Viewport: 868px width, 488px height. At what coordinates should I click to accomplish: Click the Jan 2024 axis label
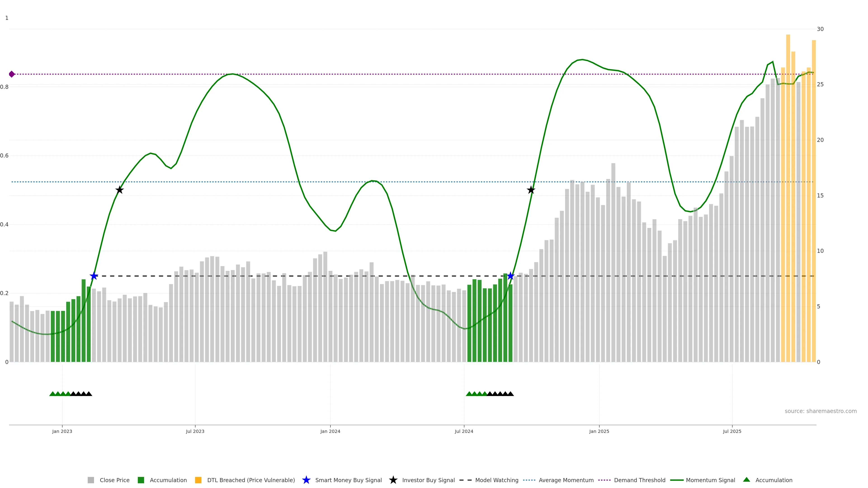pos(330,432)
